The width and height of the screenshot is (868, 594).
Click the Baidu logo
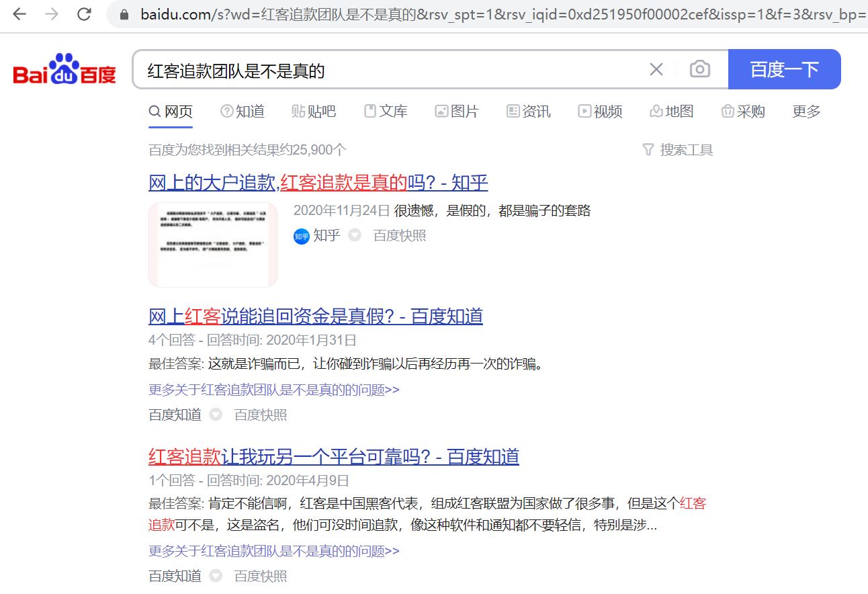tap(64, 69)
